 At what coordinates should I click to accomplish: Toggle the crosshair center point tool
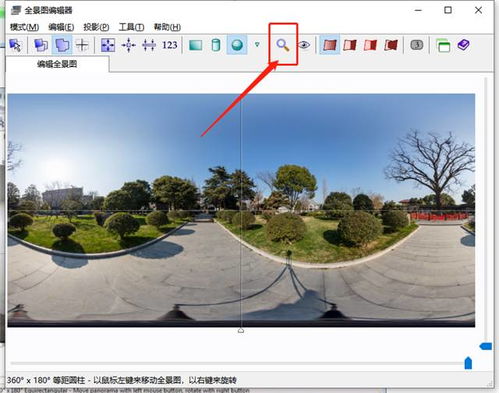tap(82, 45)
